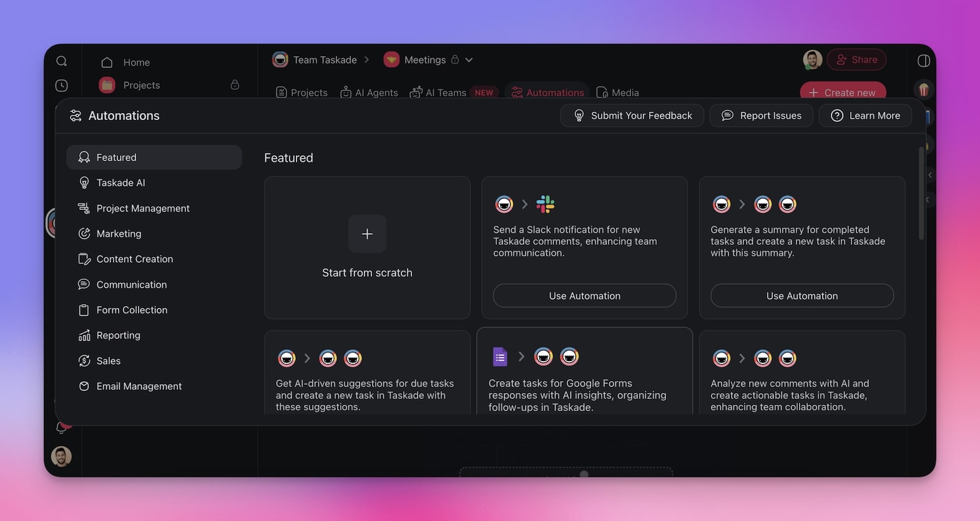Click the bottom-left user avatar
980x521 pixels.
[61, 457]
